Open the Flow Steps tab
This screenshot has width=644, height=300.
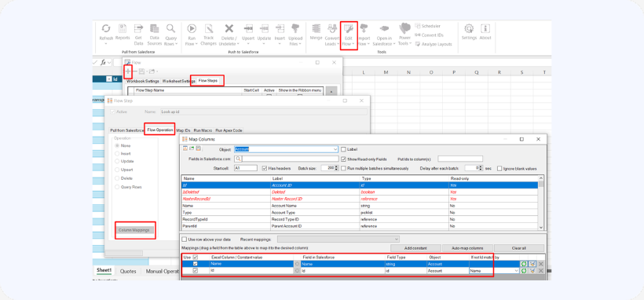pyautogui.click(x=208, y=81)
